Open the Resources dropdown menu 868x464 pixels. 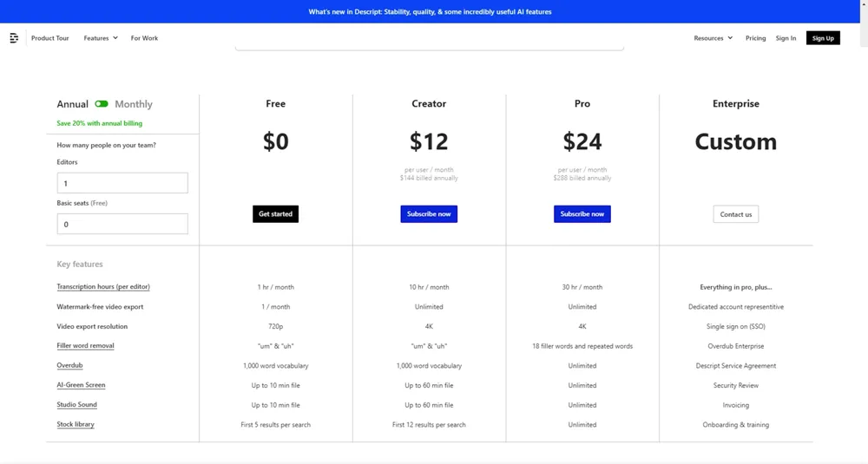[713, 38]
